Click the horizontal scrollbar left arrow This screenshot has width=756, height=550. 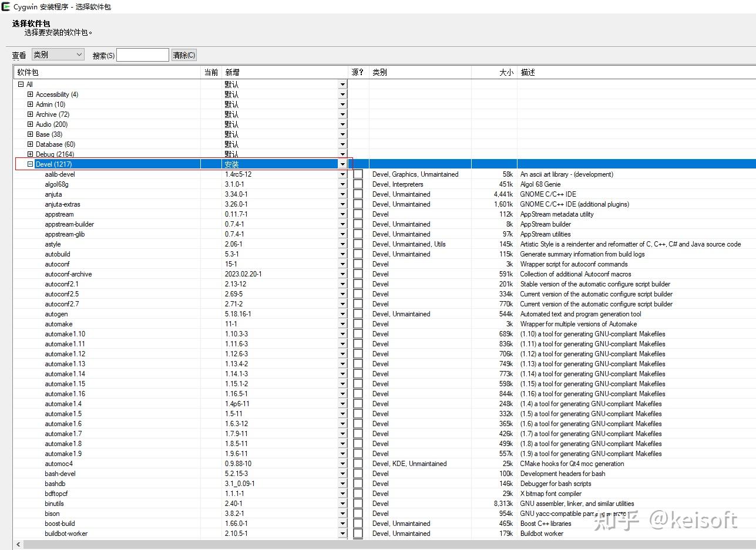point(18,545)
